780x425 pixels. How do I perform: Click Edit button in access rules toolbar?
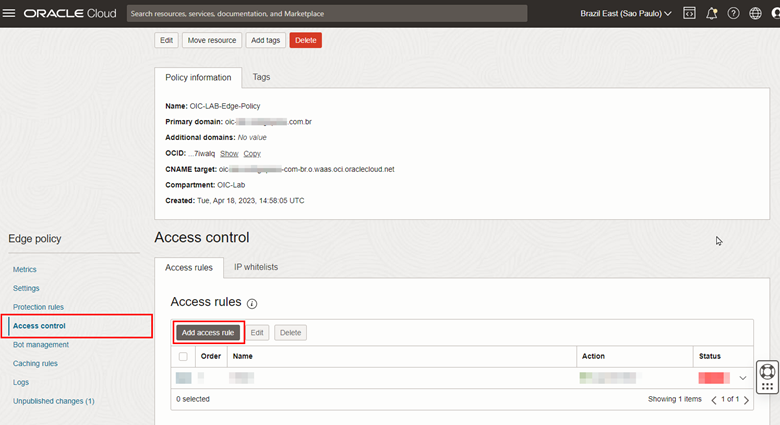click(x=257, y=332)
